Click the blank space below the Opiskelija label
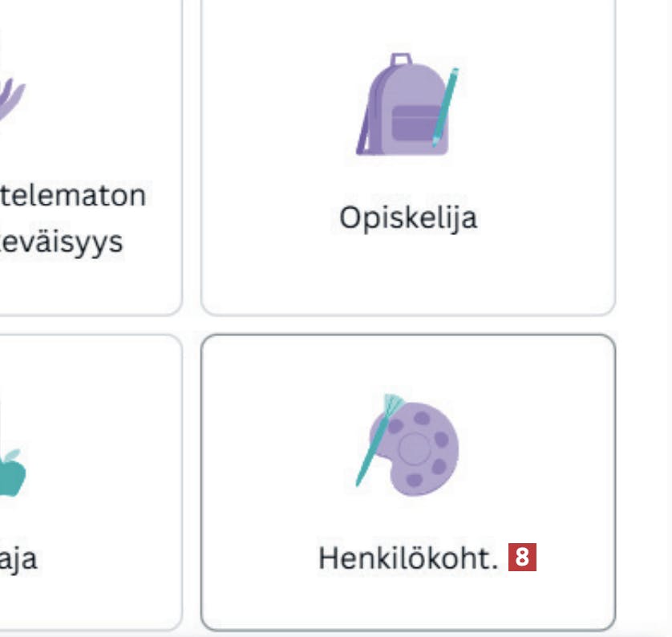Viewport: 672px width, 637px height. click(x=407, y=273)
